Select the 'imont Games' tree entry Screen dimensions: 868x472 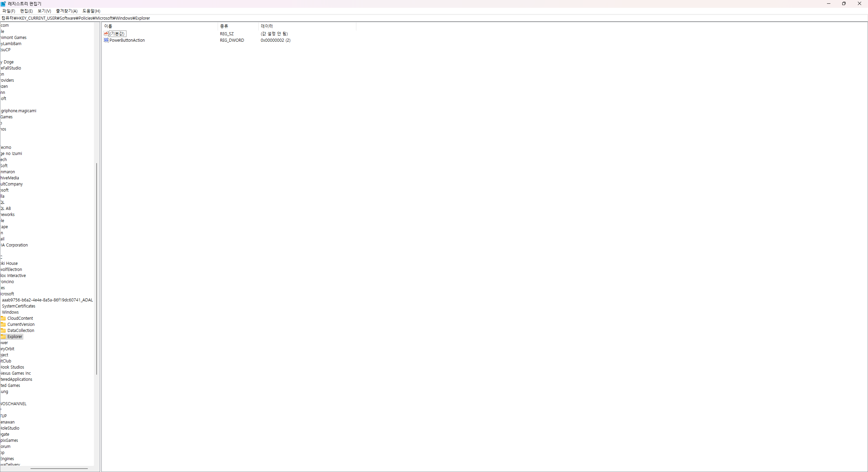(13, 37)
